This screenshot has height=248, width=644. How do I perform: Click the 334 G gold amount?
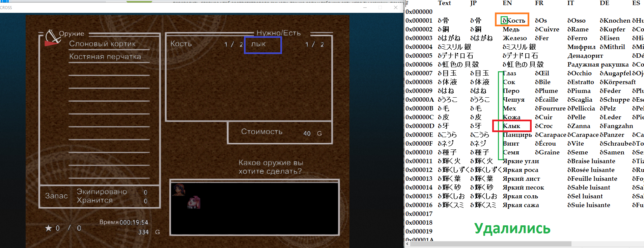149,232
